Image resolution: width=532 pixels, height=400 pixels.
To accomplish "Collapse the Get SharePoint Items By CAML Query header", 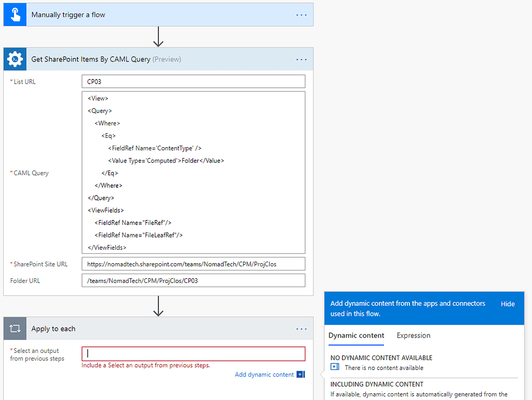I will (158, 59).
